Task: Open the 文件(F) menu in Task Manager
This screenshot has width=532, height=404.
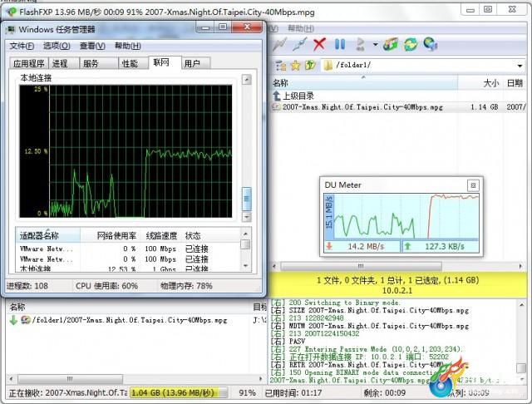Action: tap(22, 46)
